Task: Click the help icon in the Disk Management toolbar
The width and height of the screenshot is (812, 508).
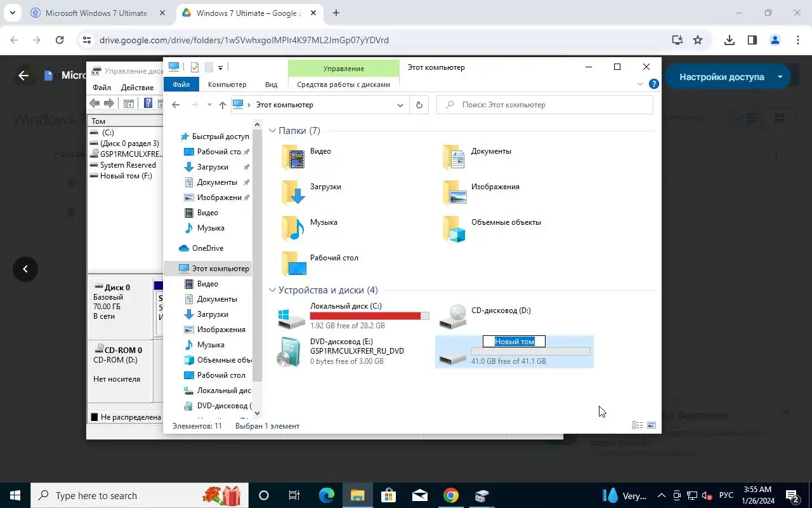Action: tap(148, 104)
